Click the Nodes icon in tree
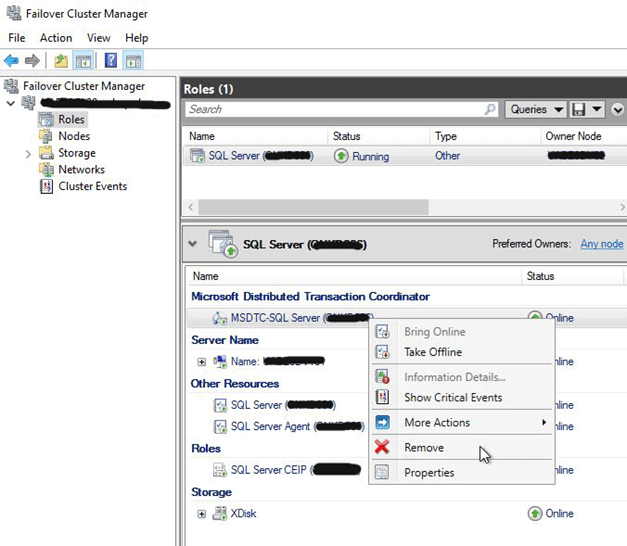Screen dimensions: 627x546 pyautogui.click(x=46, y=136)
